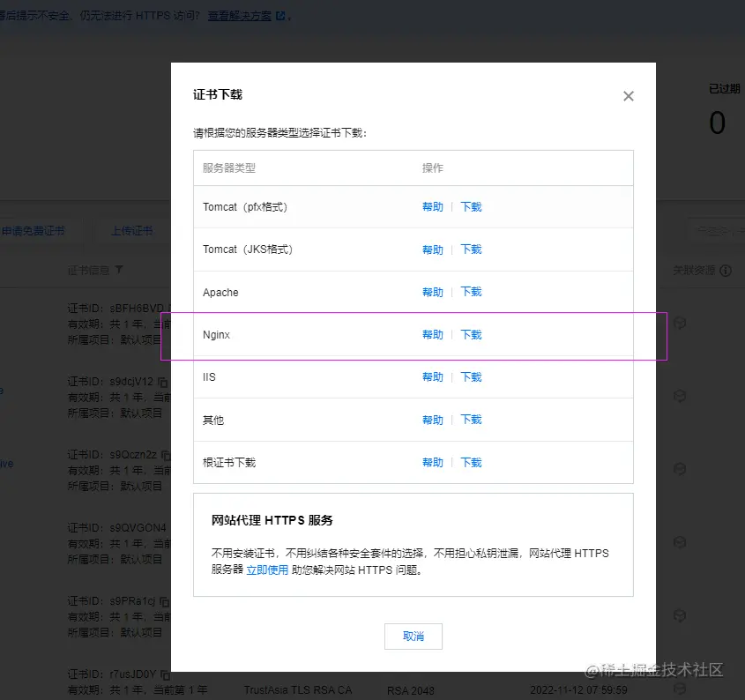Click the 服务器类型 column header
This screenshot has height=700, width=745.
tap(229, 168)
